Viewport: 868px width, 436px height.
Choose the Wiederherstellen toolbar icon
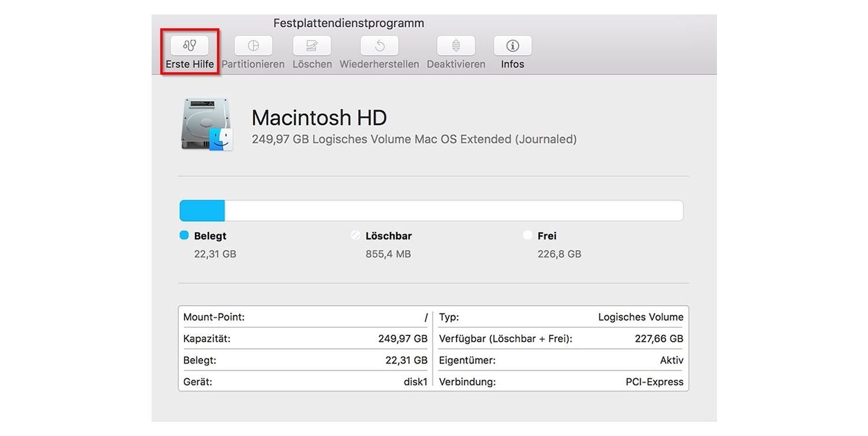(x=380, y=46)
